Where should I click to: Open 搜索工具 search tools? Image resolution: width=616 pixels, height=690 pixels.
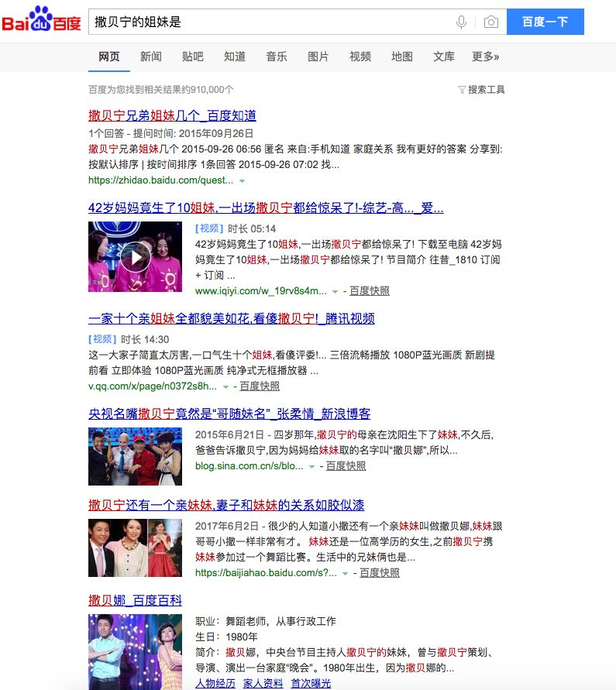click(481, 90)
